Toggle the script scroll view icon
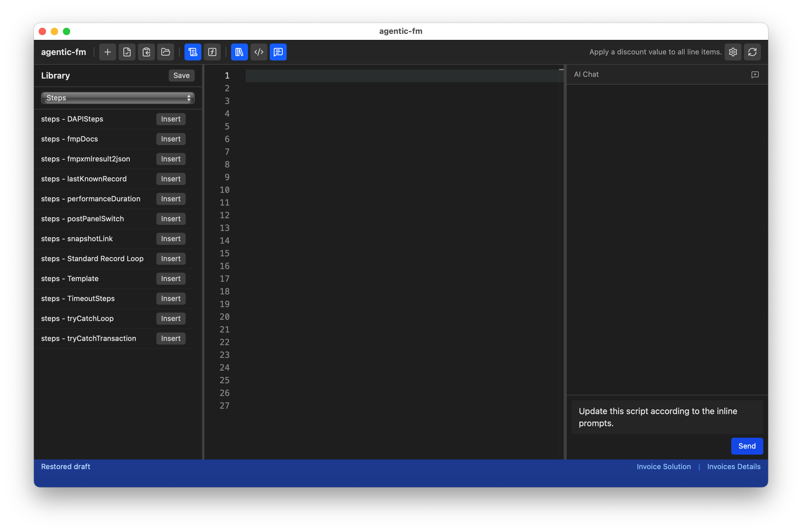Screen dimensions: 802x532 [x=193, y=52]
